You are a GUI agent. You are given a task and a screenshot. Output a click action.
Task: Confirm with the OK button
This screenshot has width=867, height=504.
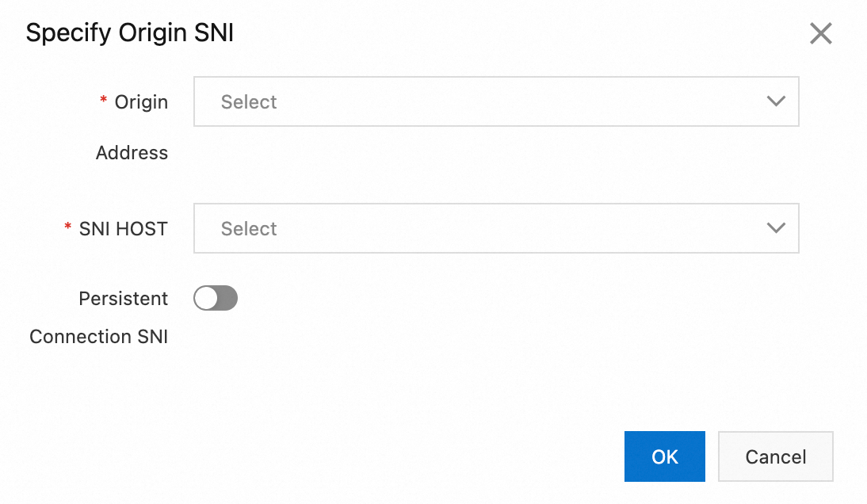pos(664,456)
